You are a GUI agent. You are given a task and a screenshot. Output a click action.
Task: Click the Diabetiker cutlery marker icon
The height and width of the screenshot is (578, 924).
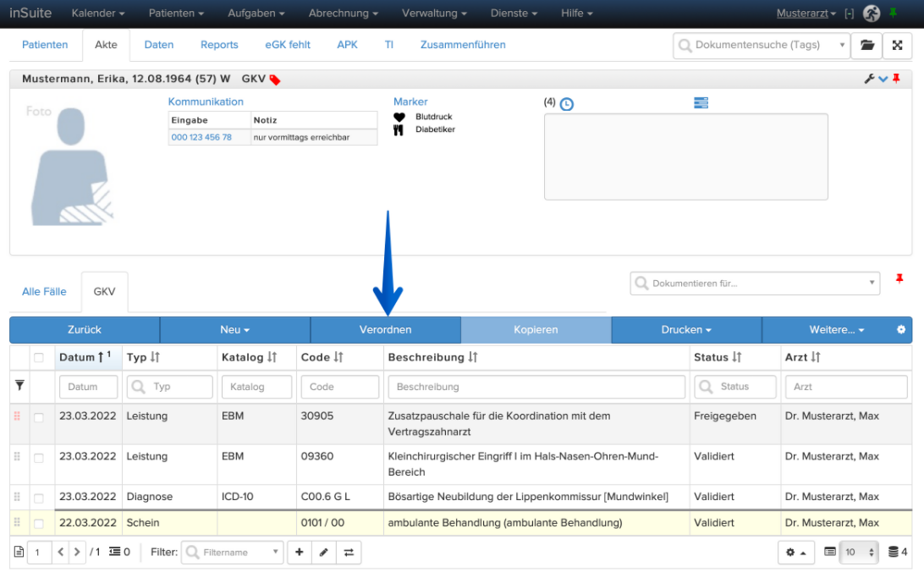coord(399,129)
